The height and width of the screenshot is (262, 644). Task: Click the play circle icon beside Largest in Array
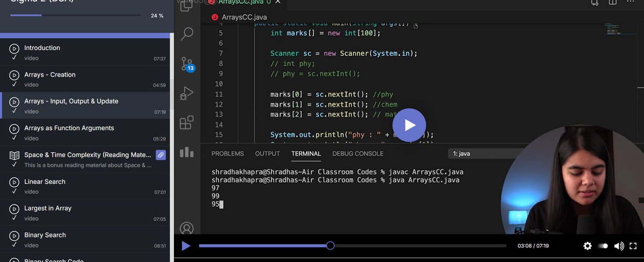point(14,209)
